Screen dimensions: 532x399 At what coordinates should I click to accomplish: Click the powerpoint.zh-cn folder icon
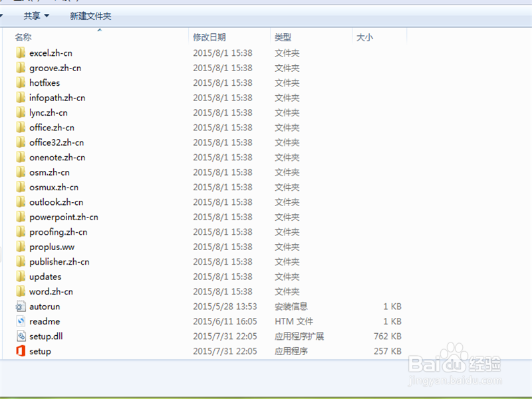[x=21, y=217]
